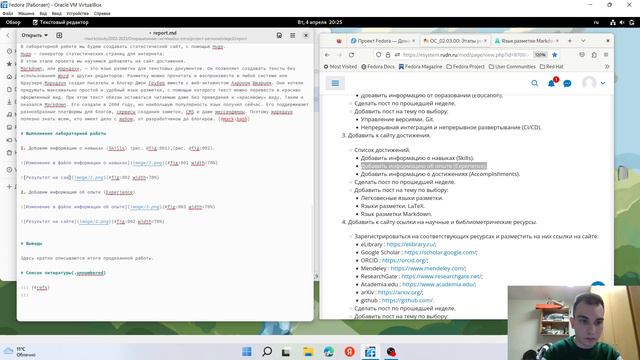The image size is (640, 360).
Task: Click the URL address field in Firefox
Action: 465,55
